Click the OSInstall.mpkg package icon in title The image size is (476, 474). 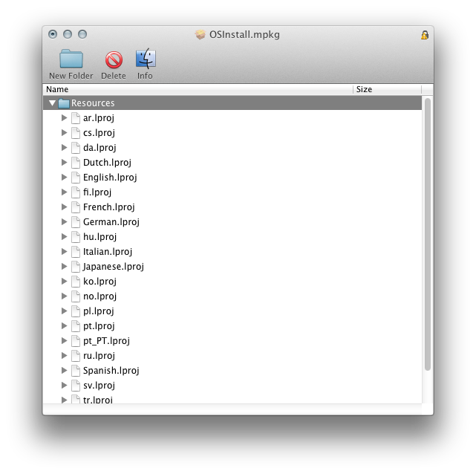pos(200,35)
